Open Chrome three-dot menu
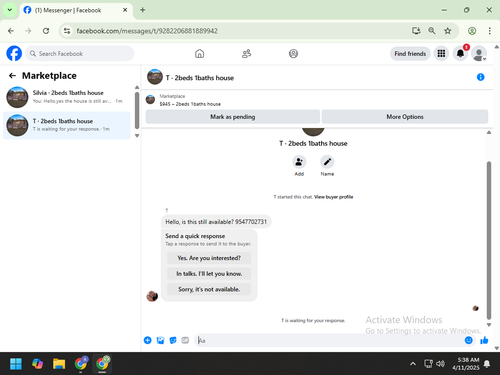This screenshot has height=375, width=500. point(489,31)
